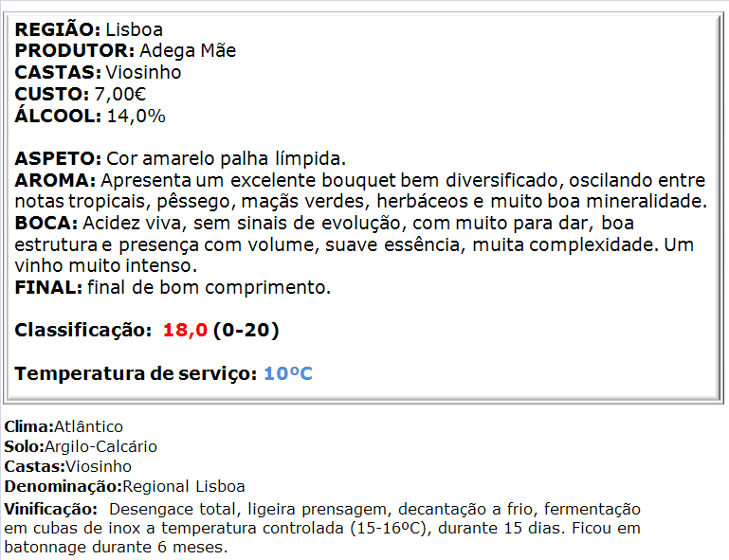729x560 pixels.
Task: Click the FINAL heading
Action: [48, 287]
